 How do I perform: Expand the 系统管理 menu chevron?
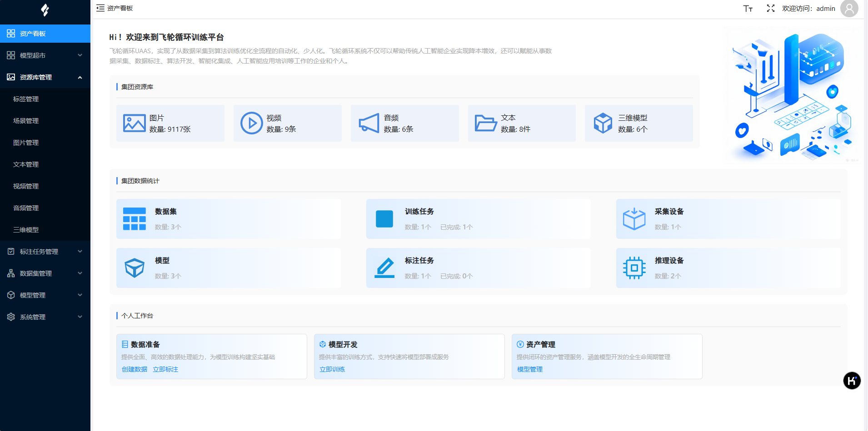point(80,317)
